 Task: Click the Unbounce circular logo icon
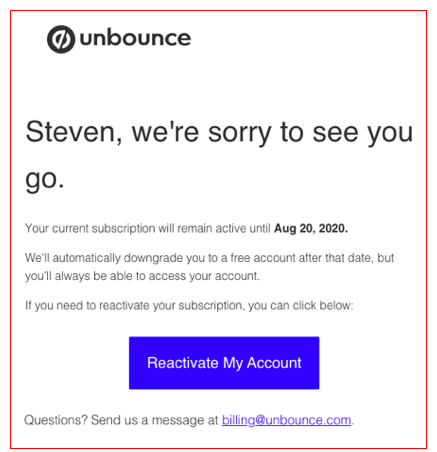click(61, 39)
